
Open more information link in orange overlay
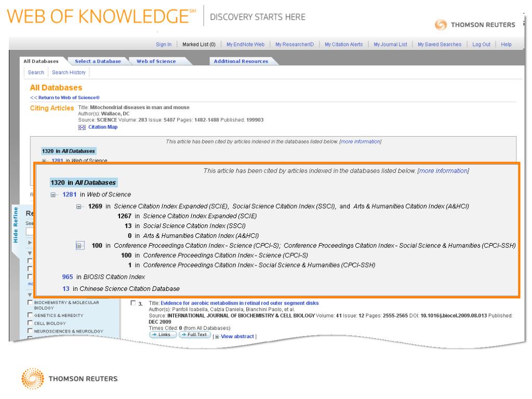(443, 171)
